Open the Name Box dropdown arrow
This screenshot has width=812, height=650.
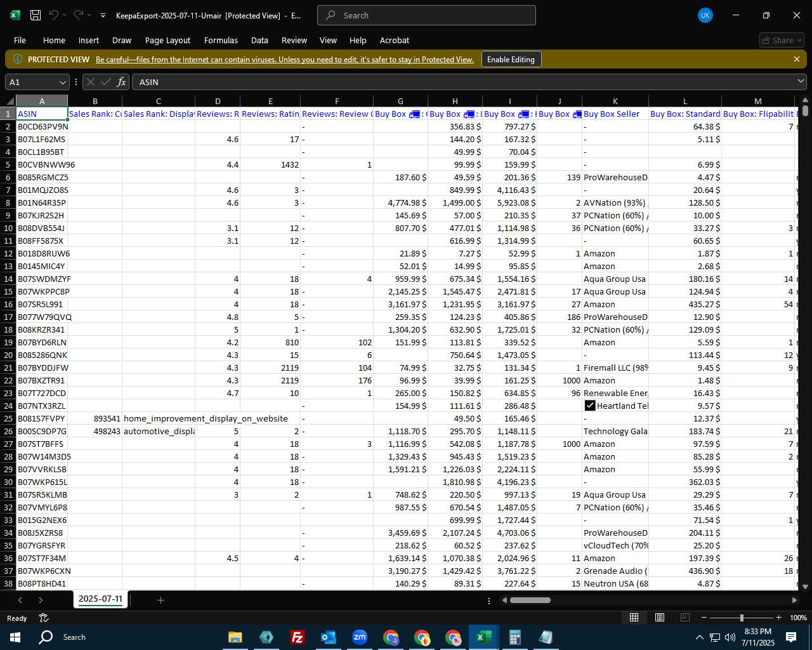[x=62, y=83]
